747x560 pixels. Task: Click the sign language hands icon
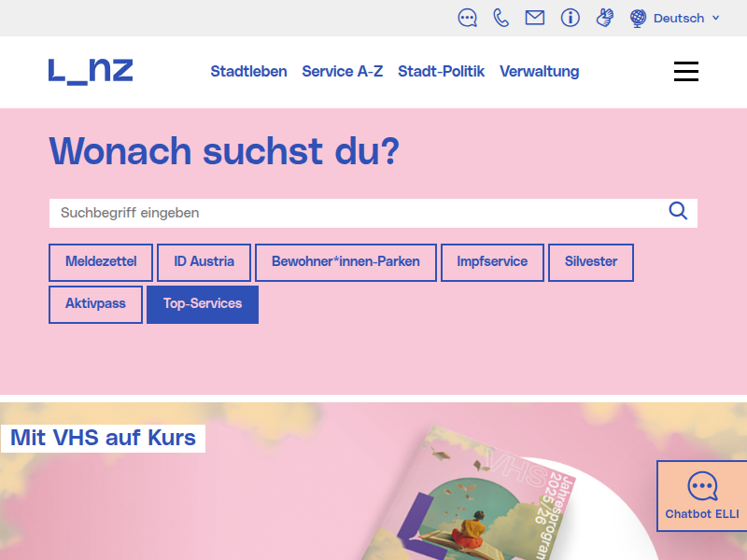point(605,18)
